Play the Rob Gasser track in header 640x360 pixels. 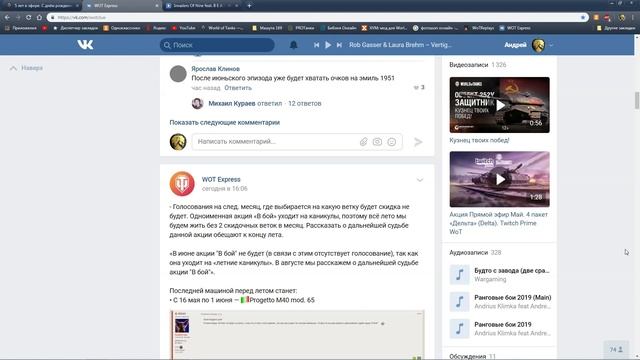tap(328, 45)
